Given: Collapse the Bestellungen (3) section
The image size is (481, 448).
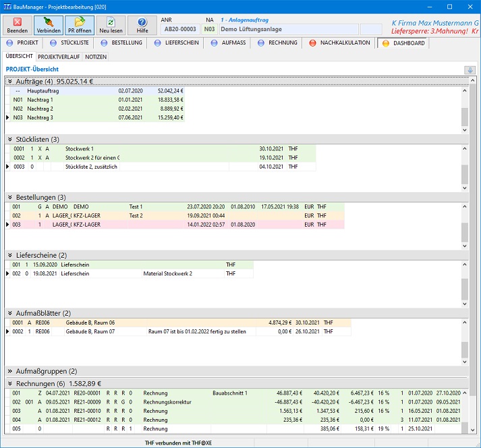Looking at the screenshot, I should 10,197.
